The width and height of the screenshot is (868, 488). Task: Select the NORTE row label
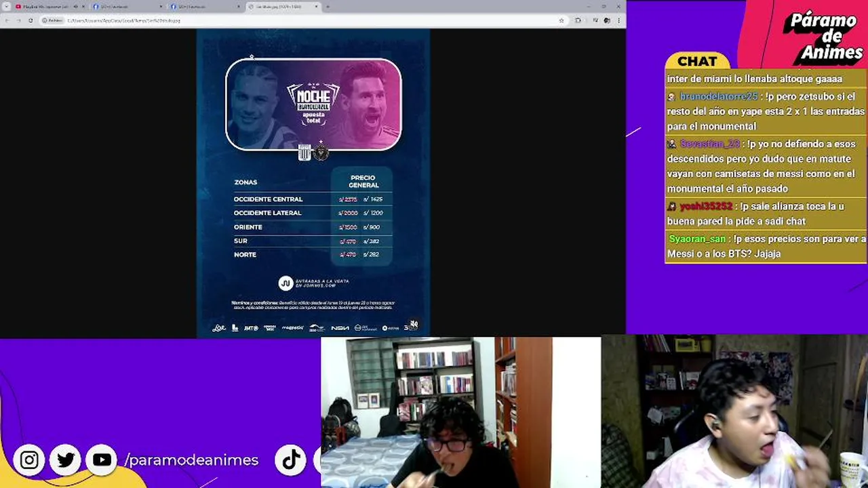[x=245, y=255]
